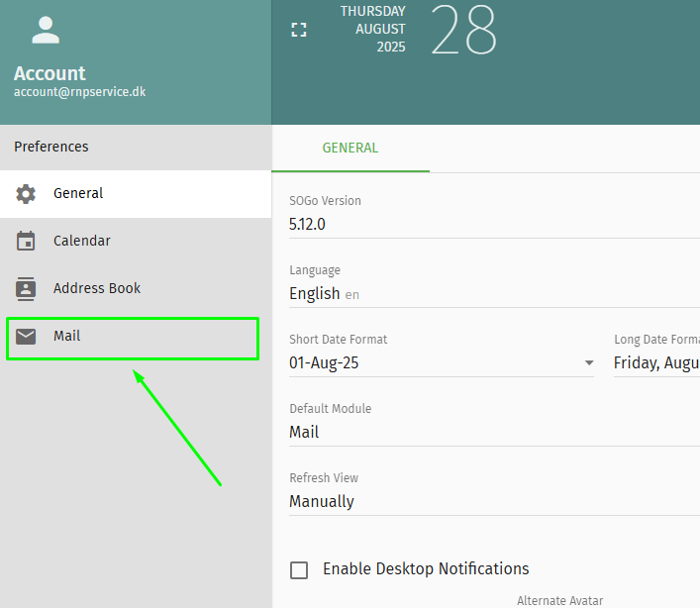Image resolution: width=700 pixels, height=608 pixels.
Task: Open the Long Date Format dropdown
Action: pyautogui.click(x=655, y=362)
